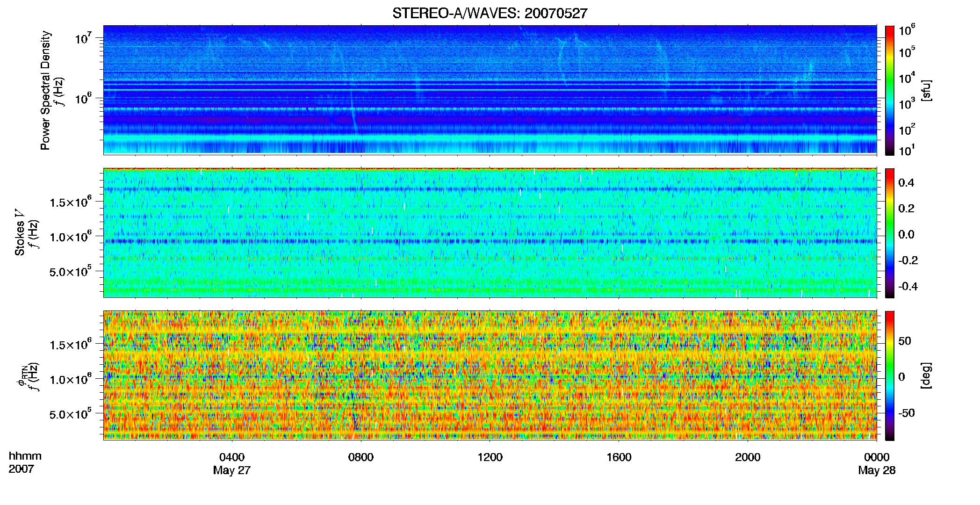Click the 10⁵ value on sfu color bar
The width and height of the screenshot is (980, 505).
[x=907, y=52]
